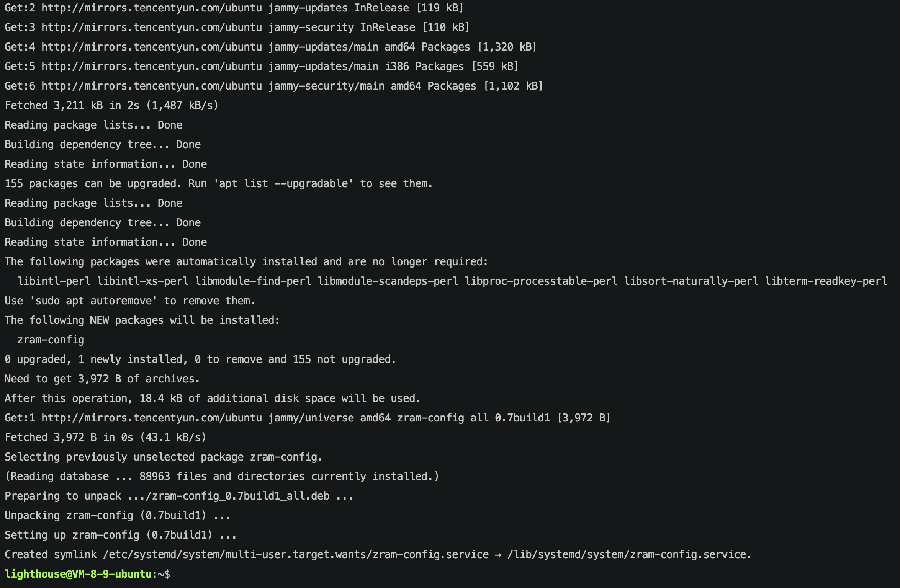Click the libterm-readkey-perl package name
Image resolution: width=900 pixels, height=588 pixels.
click(x=826, y=281)
